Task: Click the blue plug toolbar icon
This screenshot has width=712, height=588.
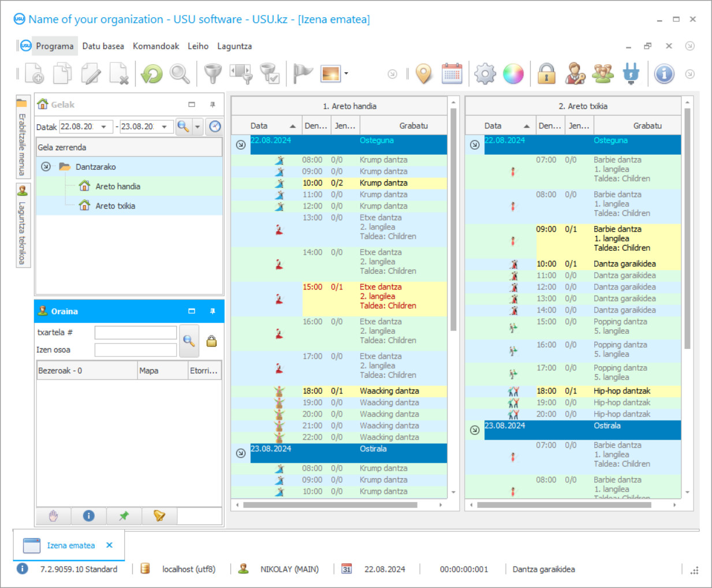Action: coord(631,74)
